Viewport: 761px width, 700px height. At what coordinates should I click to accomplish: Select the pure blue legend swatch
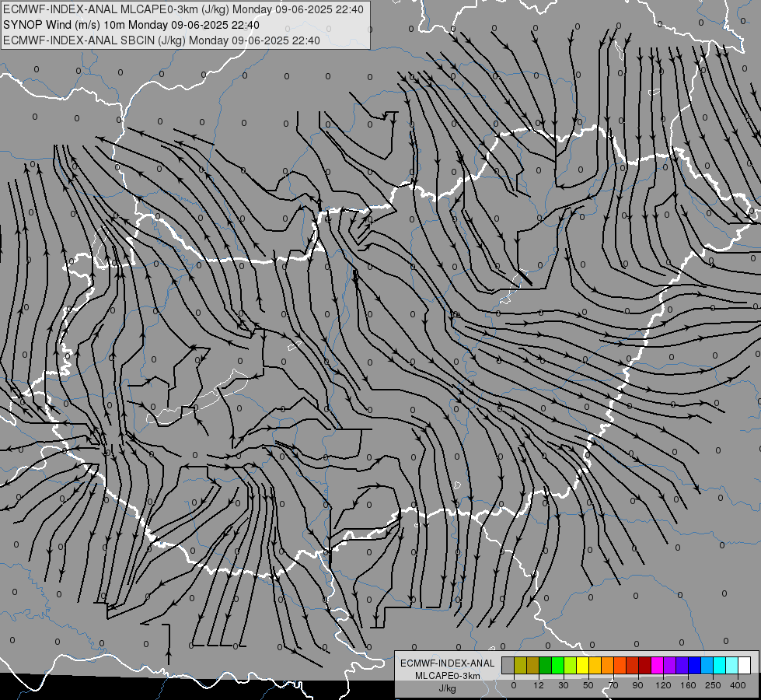coord(695,665)
